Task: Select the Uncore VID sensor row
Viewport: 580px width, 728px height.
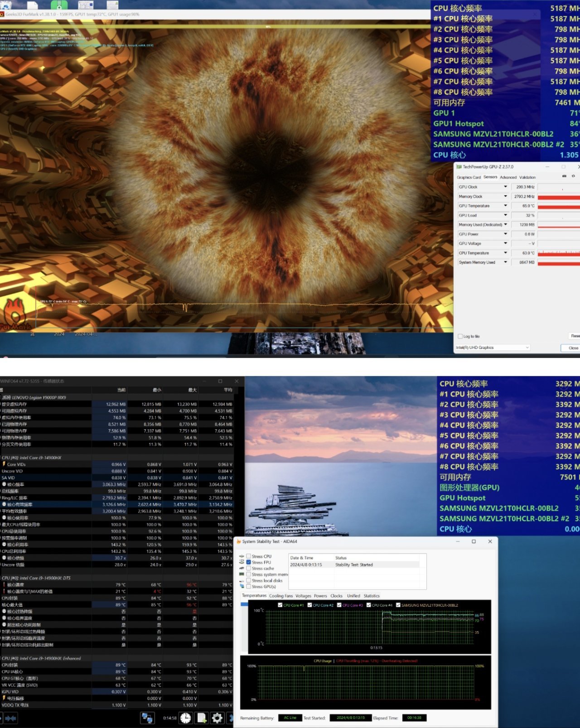Action: [x=118, y=471]
